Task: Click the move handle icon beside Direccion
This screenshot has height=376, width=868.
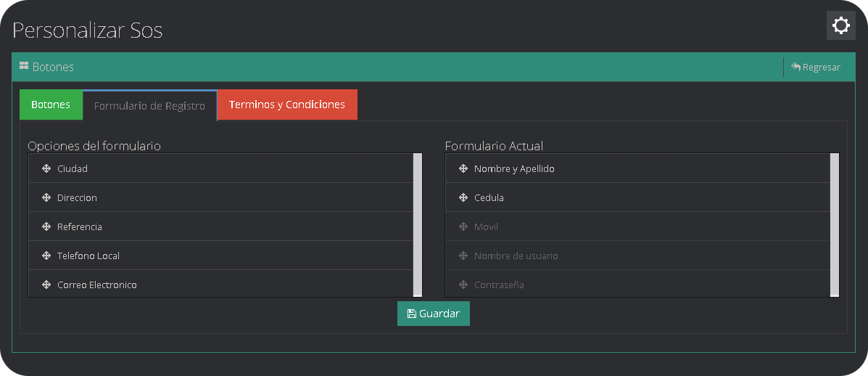Action: pos(46,197)
